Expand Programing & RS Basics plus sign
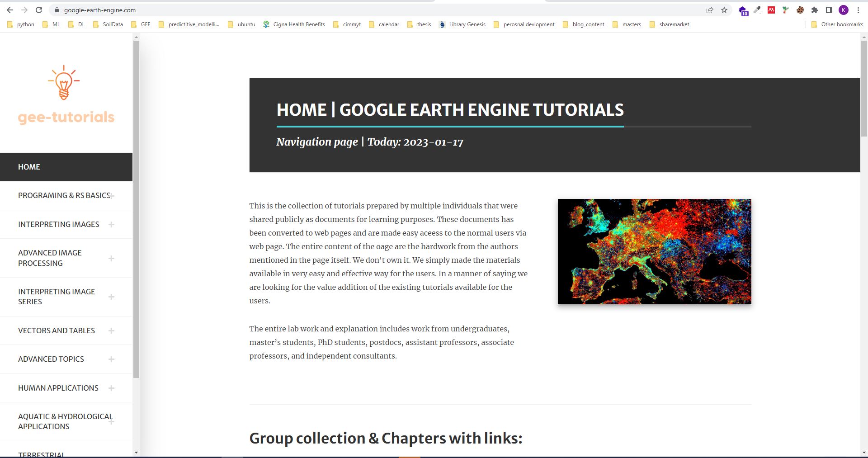Screen dimensions: 868x458 [x=112, y=196]
